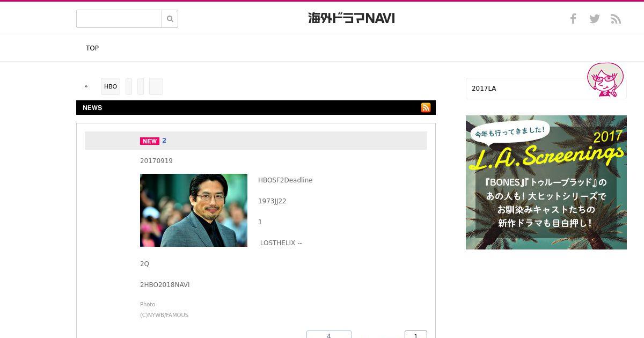Click the glasses character mascot icon
Screen dimensions: 644x338
point(605,79)
